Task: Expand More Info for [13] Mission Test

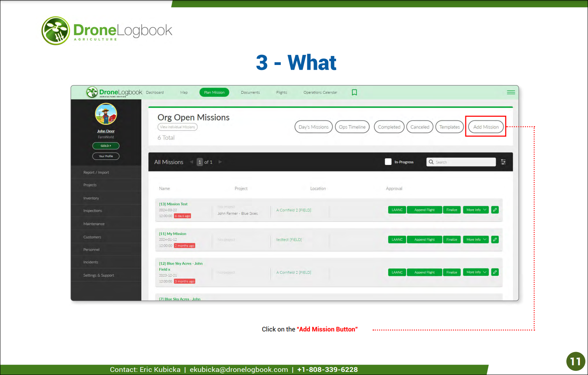Action: click(476, 210)
